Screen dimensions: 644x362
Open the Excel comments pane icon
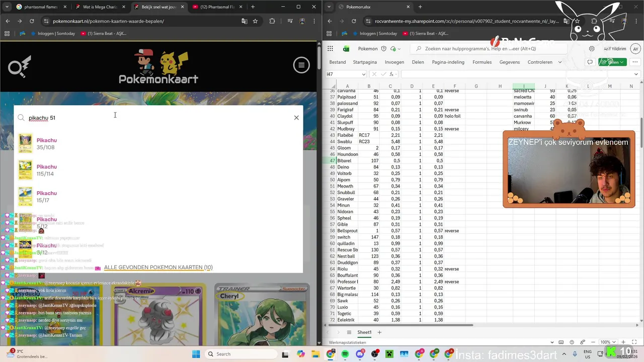(590, 62)
